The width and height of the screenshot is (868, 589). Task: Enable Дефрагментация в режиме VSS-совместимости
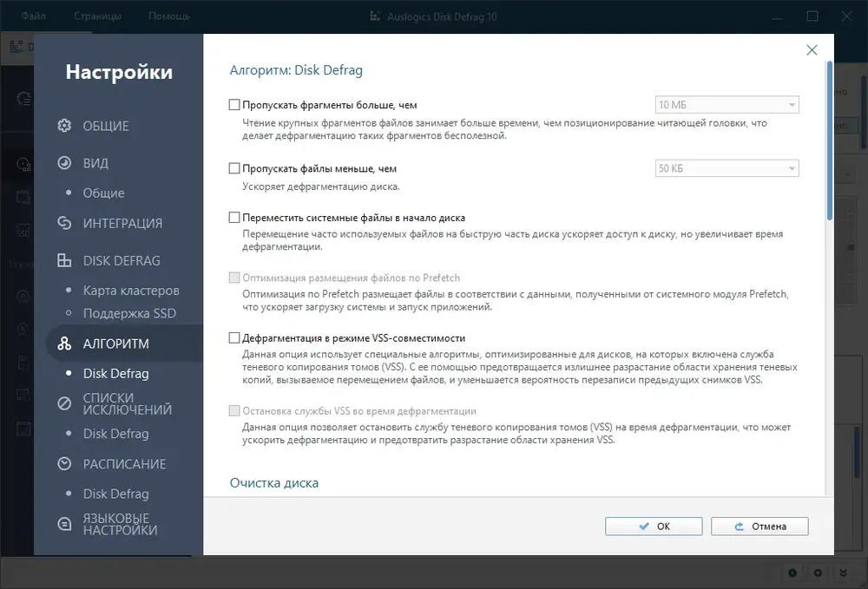click(x=234, y=338)
